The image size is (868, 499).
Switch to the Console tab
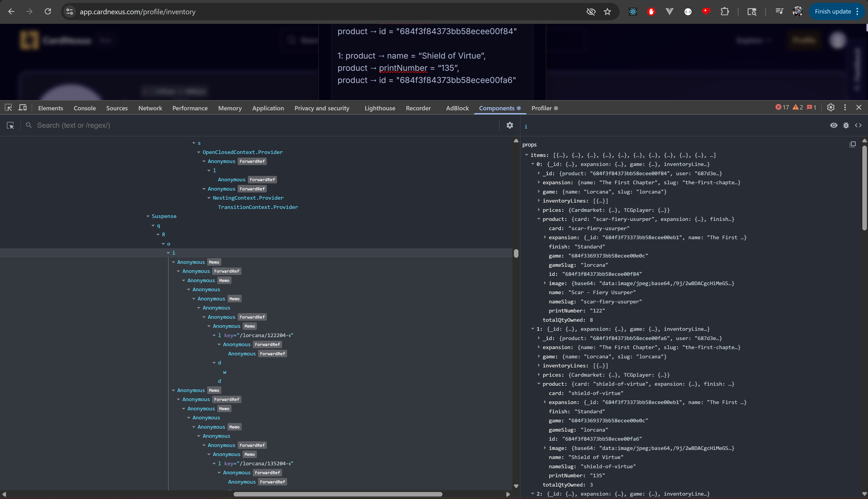[x=85, y=108]
